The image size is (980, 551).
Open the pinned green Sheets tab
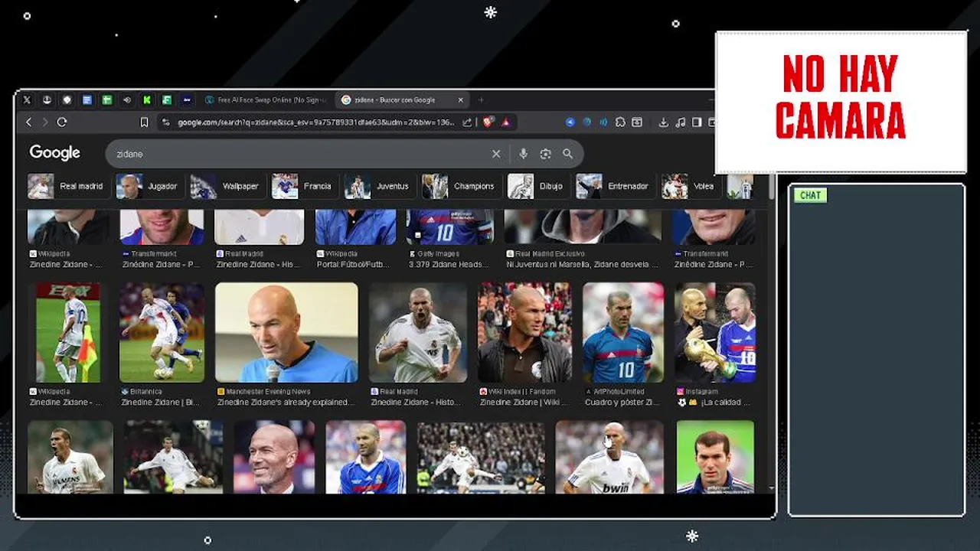click(x=107, y=100)
